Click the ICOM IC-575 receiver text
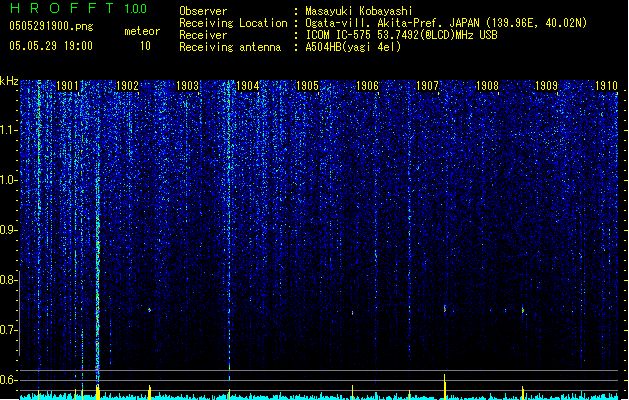 click(x=401, y=35)
